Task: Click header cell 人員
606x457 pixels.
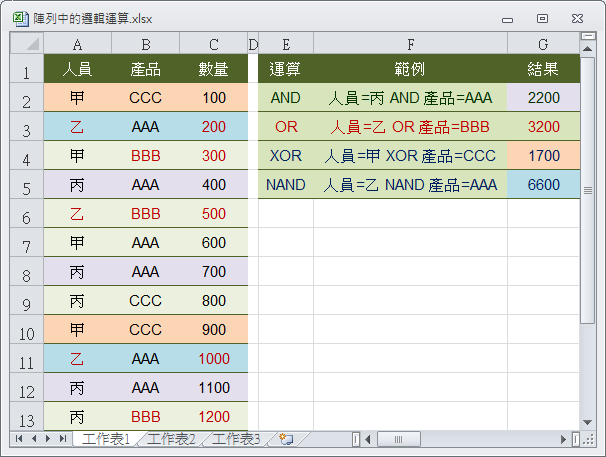Action: pos(77,69)
